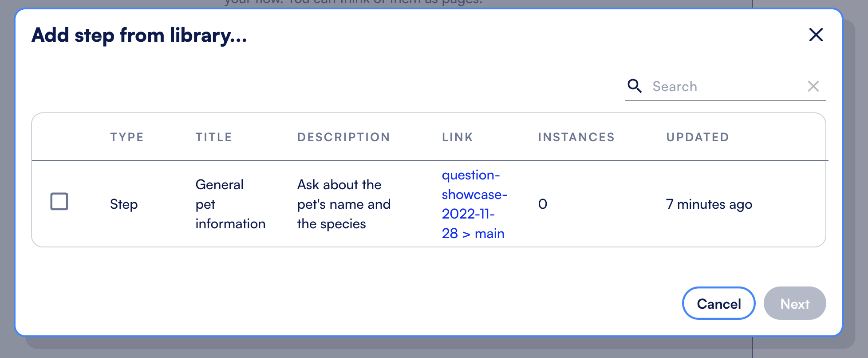868x358 pixels.
Task: Click the LINK column header
Action: click(458, 137)
